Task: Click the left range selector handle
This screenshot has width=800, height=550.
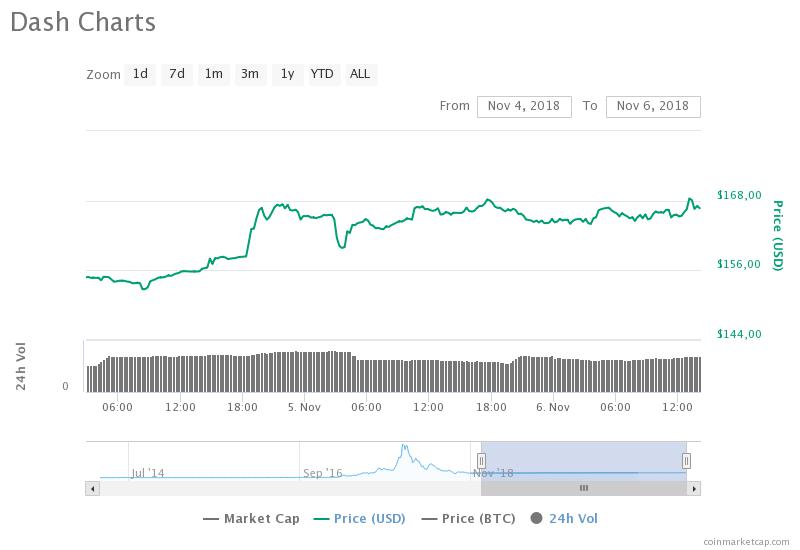Action: 481,461
